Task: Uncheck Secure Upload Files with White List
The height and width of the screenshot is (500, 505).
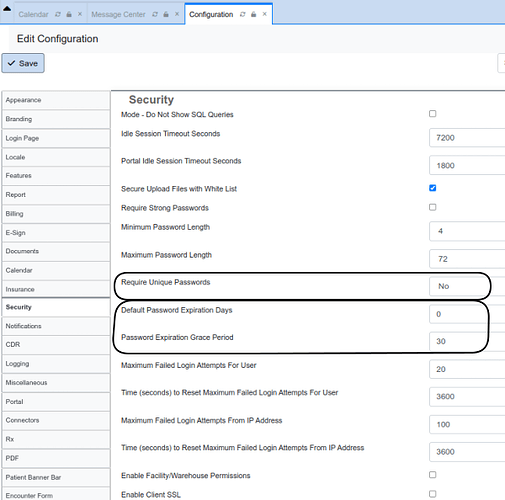Action: tap(433, 188)
